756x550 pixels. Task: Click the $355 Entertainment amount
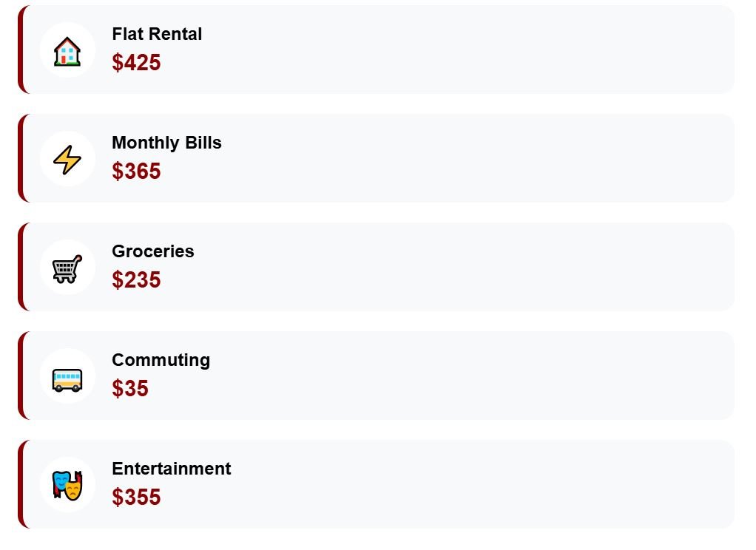coord(136,498)
